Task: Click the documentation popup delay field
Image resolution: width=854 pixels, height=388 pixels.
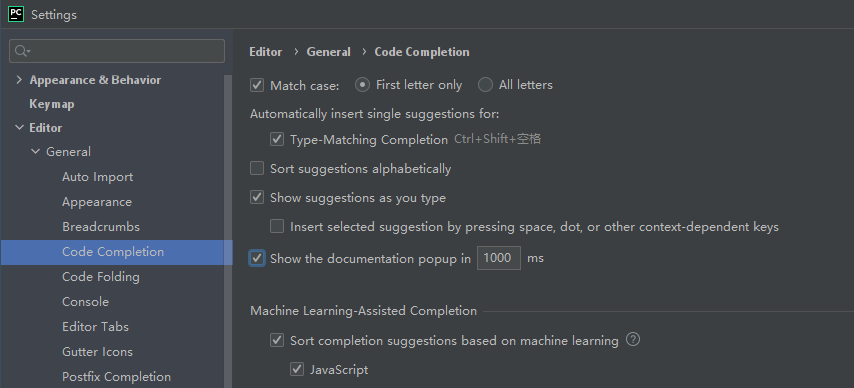Action: pos(499,258)
